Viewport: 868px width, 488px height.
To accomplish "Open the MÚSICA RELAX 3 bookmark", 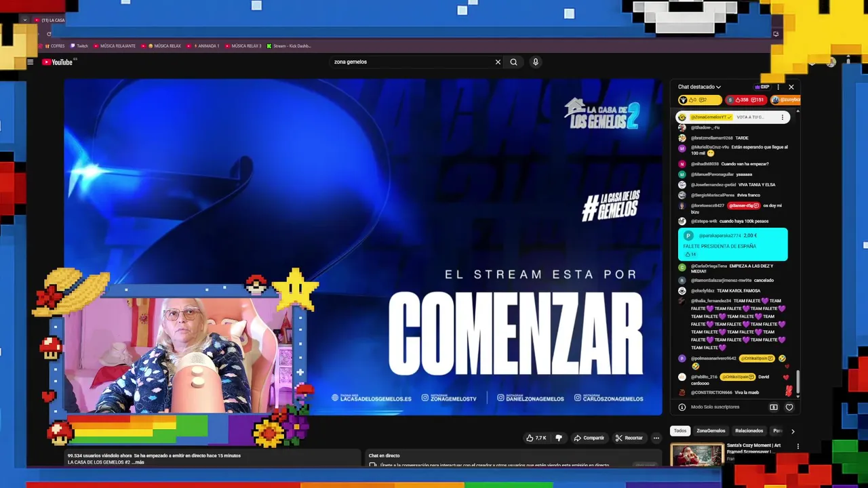I will (x=243, y=46).
